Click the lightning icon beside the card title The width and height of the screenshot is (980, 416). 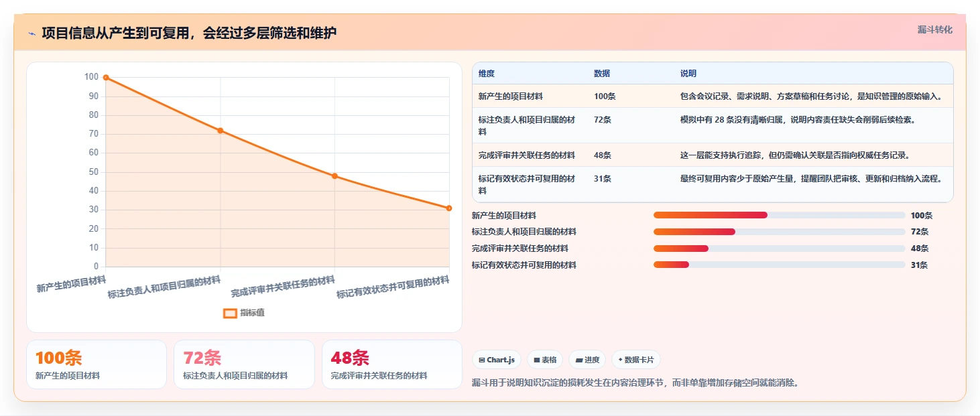(x=32, y=33)
